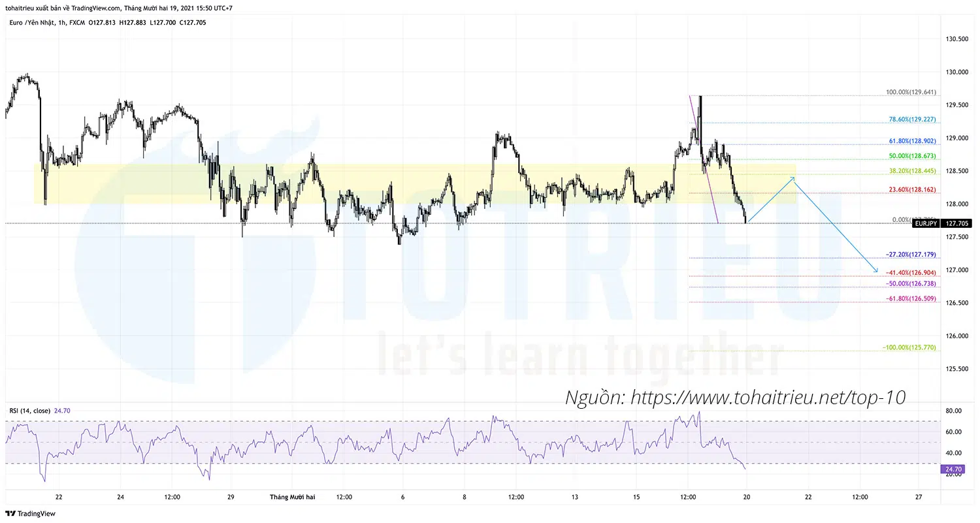Screen dimensions: 980x523
Task: Click the 50.00%(128.673) Fibonacci label
Action: coord(912,156)
